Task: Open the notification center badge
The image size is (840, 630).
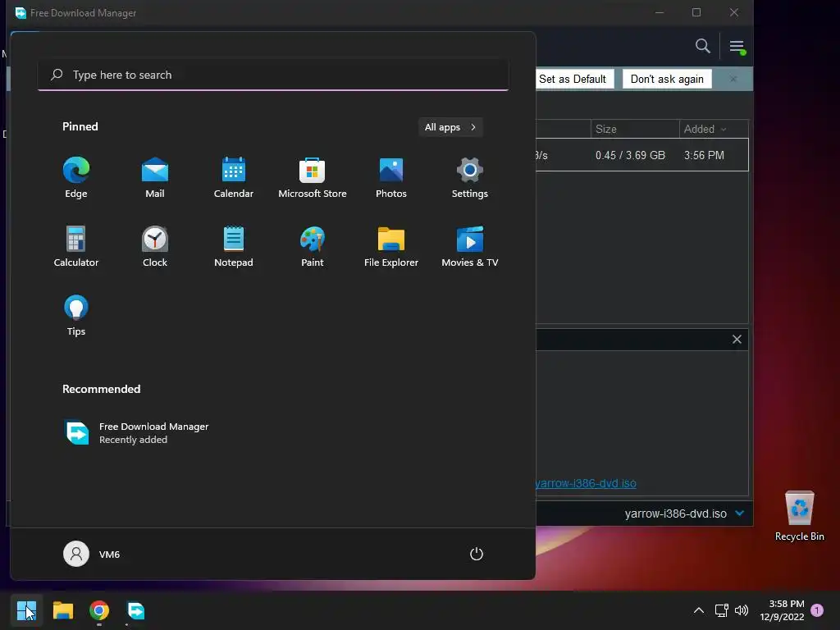Action: [x=817, y=610]
